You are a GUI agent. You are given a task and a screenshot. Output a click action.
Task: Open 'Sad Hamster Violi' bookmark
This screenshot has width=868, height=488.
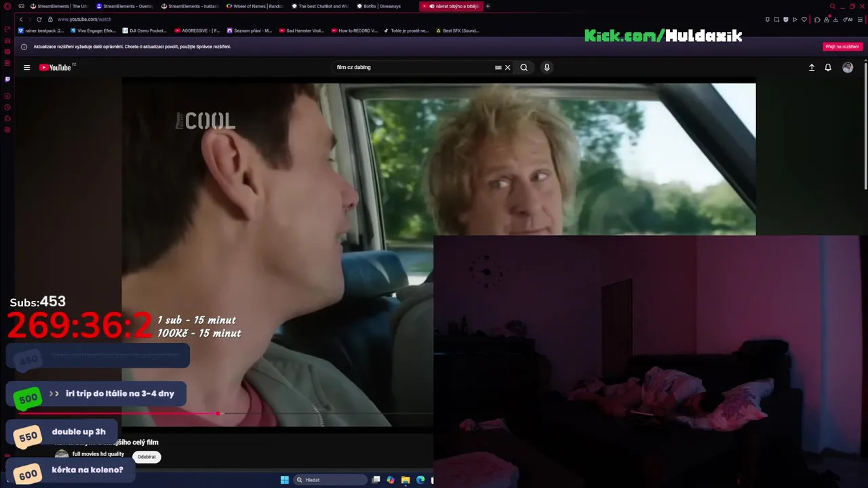click(302, 30)
